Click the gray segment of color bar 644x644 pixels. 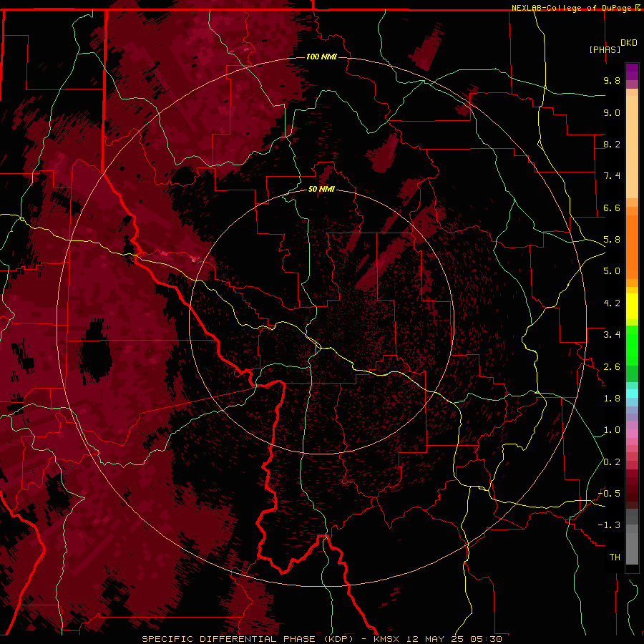632,537
